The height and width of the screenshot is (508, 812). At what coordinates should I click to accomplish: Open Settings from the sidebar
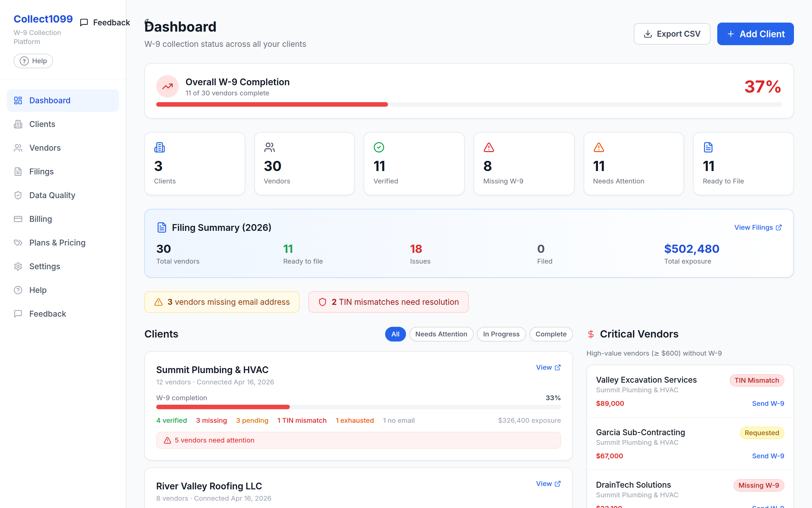click(63, 266)
